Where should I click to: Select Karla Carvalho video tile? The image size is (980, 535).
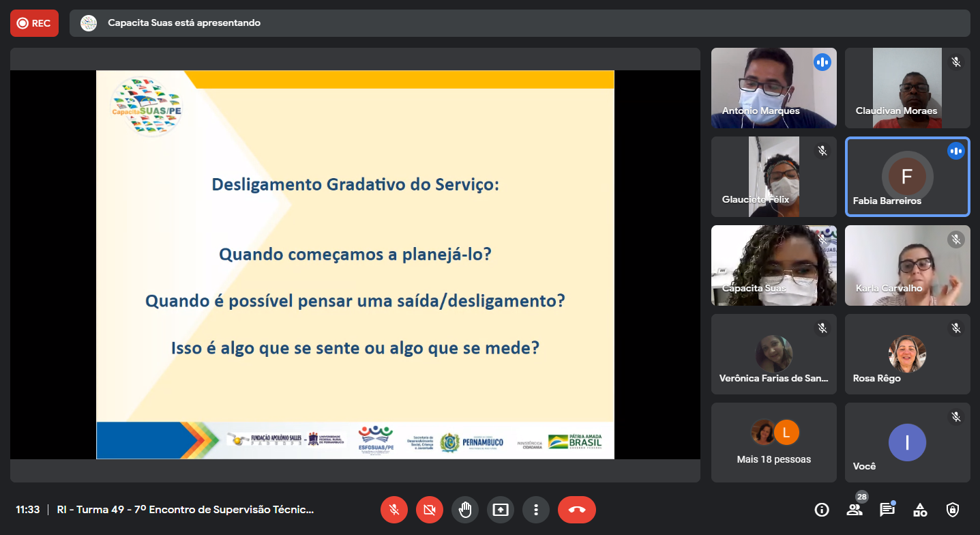[x=907, y=265]
